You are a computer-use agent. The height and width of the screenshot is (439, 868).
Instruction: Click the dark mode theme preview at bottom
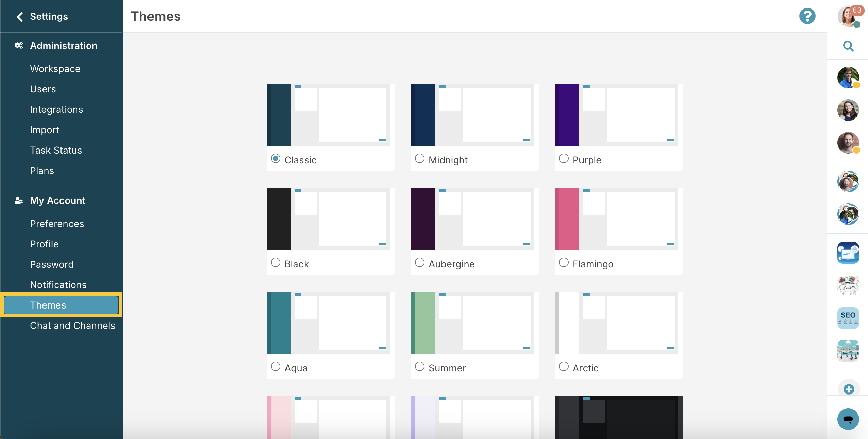click(619, 417)
